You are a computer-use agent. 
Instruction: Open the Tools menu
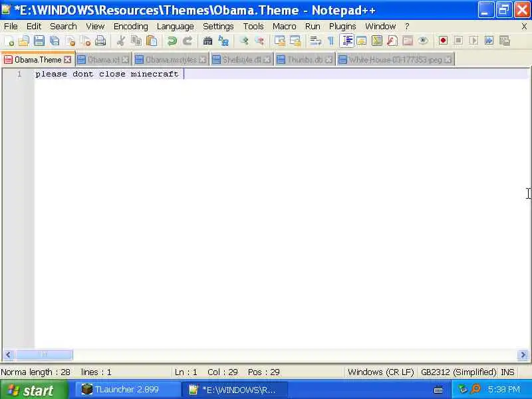click(253, 26)
